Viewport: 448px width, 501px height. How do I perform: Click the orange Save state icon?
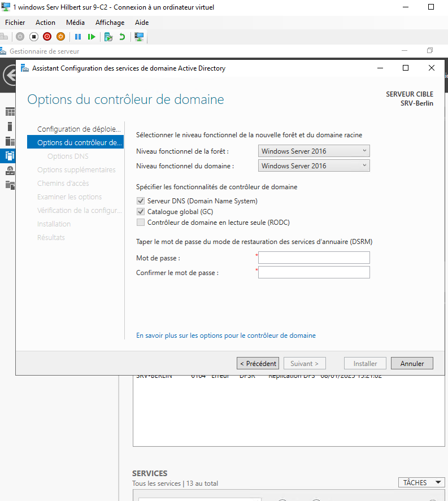pos(60,37)
